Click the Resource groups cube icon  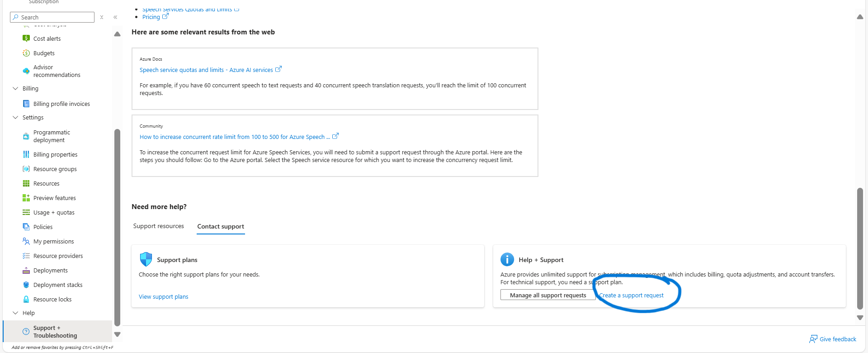coord(26,169)
